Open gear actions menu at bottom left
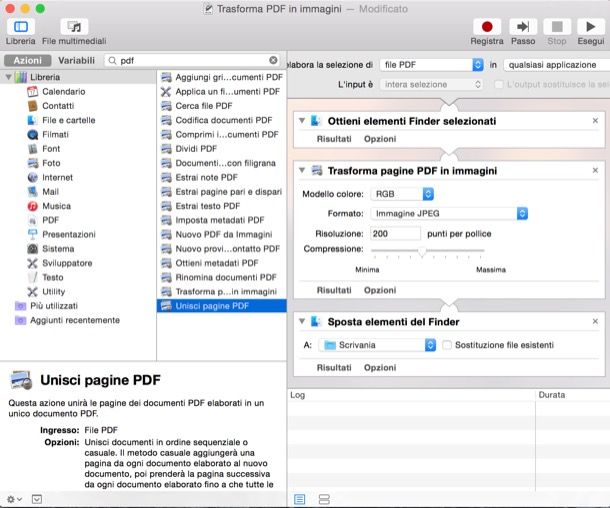Screen dimensions: 610x508 coord(14,499)
